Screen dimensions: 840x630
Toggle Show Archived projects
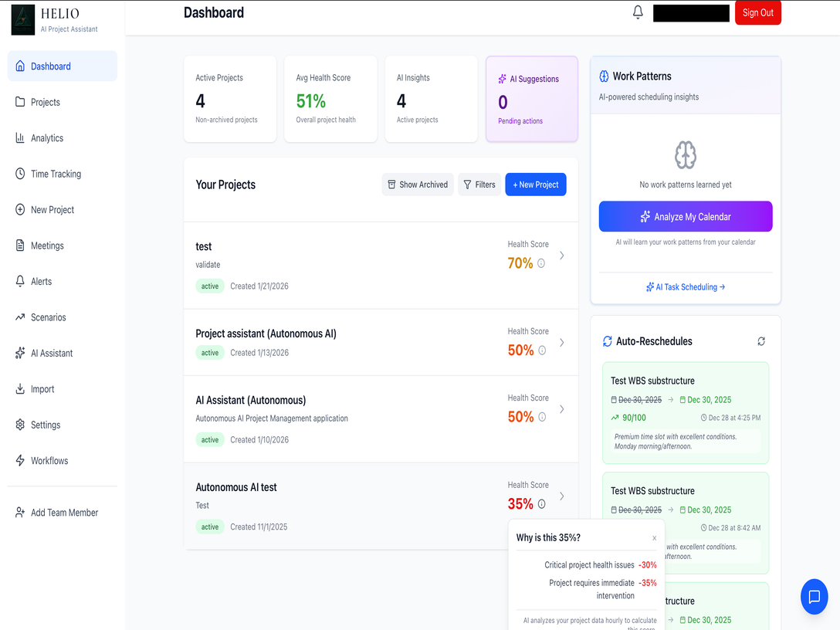click(x=417, y=185)
